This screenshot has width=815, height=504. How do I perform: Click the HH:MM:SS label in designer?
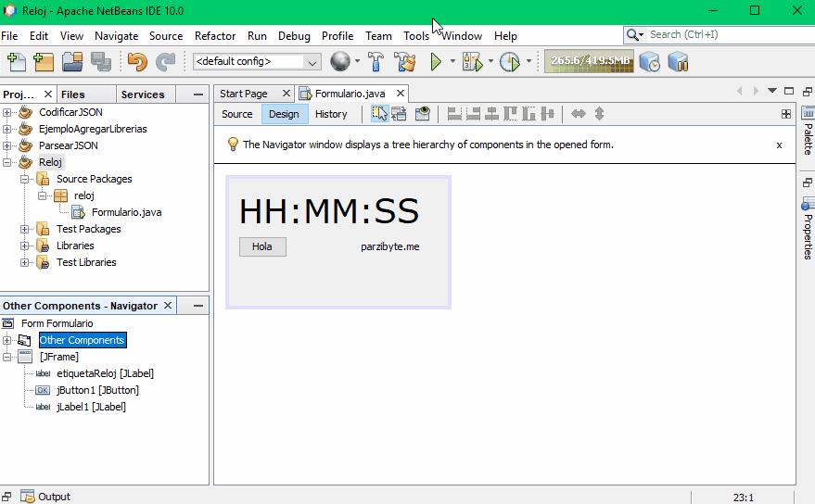tap(329, 211)
